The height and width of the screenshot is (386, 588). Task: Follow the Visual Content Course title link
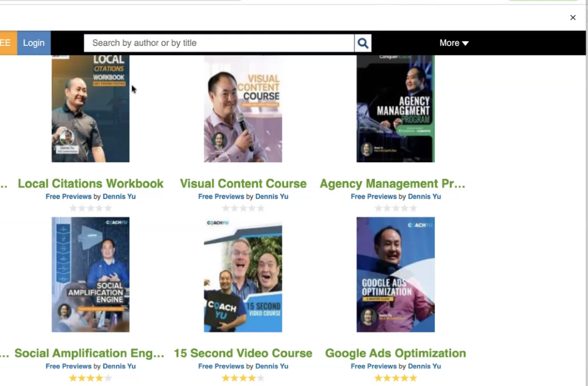pos(243,184)
